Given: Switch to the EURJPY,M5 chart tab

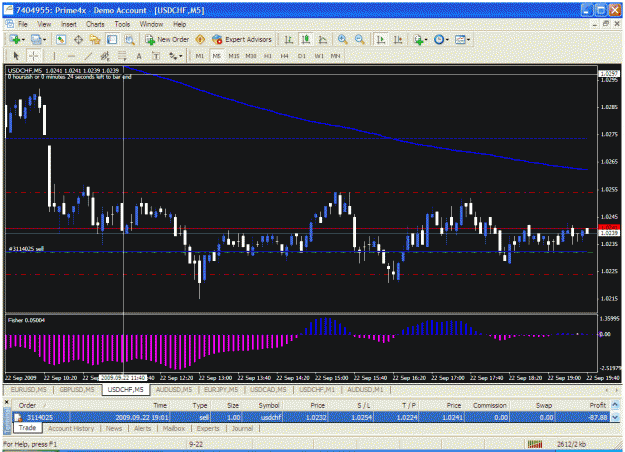Looking at the screenshot, I should [221, 389].
